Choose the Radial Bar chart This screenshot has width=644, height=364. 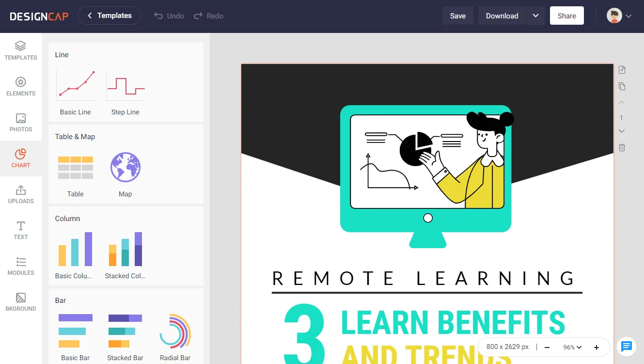[175, 332]
